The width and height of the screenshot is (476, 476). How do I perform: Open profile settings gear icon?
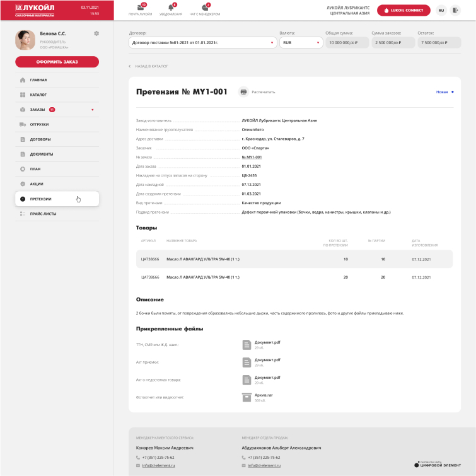96,33
